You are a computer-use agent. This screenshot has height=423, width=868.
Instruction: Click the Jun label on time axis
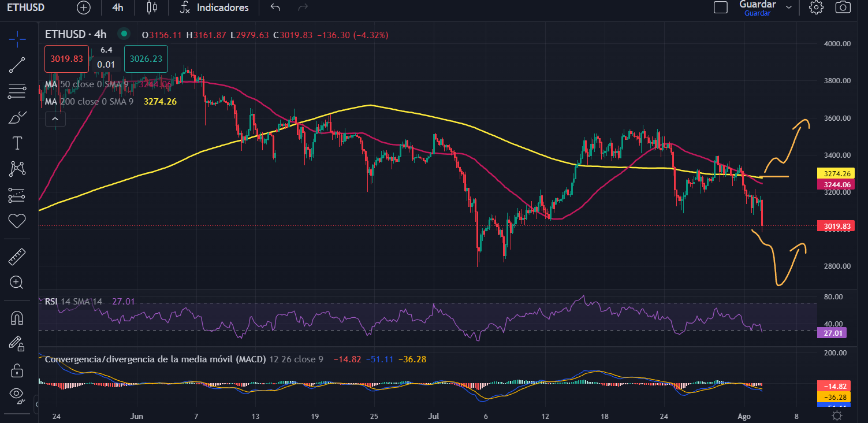(x=137, y=415)
